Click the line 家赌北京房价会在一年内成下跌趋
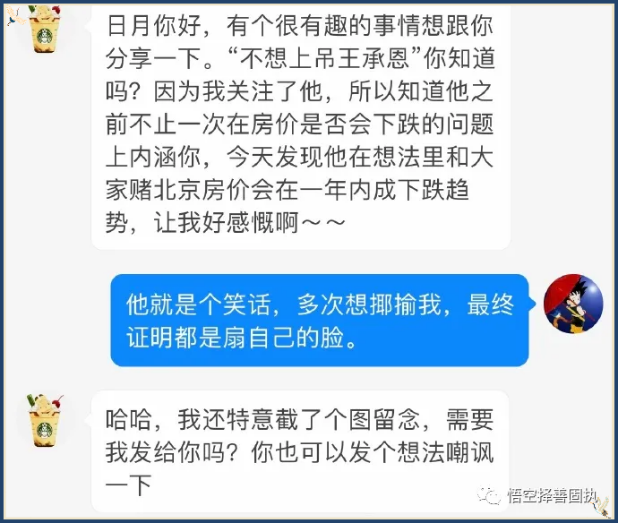Image resolution: width=619 pixels, height=524 pixels. tap(287, 190)
